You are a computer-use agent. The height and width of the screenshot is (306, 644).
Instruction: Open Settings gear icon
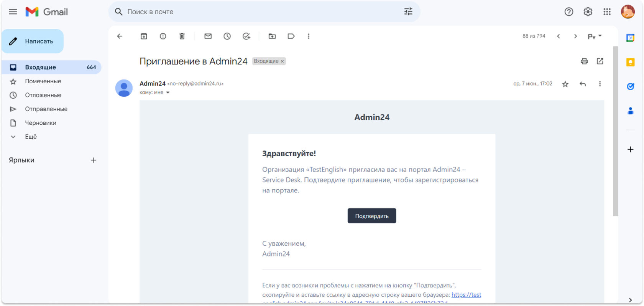[x=588, y=12]
